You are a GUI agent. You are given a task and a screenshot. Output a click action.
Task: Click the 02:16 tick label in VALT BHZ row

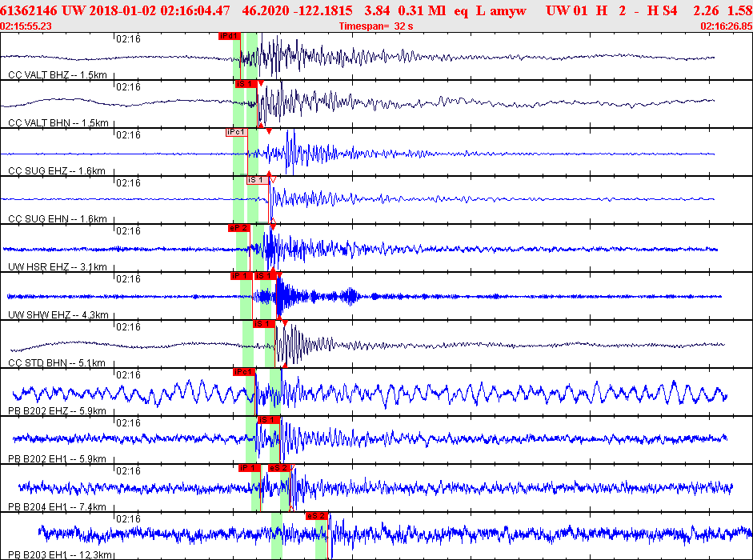[x=128, y=39]
